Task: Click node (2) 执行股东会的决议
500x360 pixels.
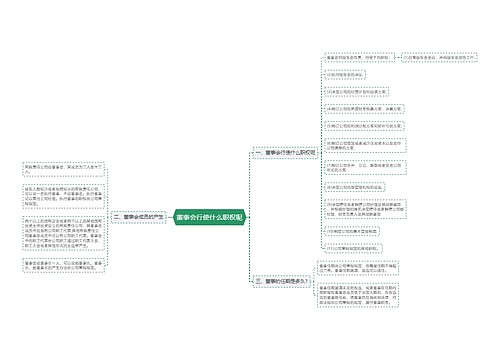Action: click(345, 75)
